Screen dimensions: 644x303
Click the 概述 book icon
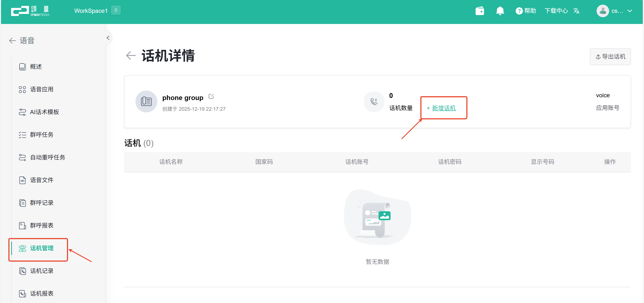pyautogui.click(x=22, y=67)
